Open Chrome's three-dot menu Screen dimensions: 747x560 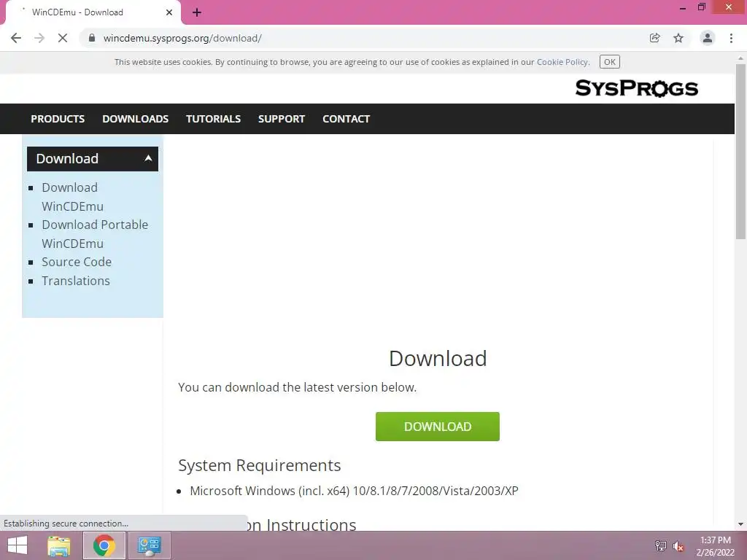[x=731, y=38]
